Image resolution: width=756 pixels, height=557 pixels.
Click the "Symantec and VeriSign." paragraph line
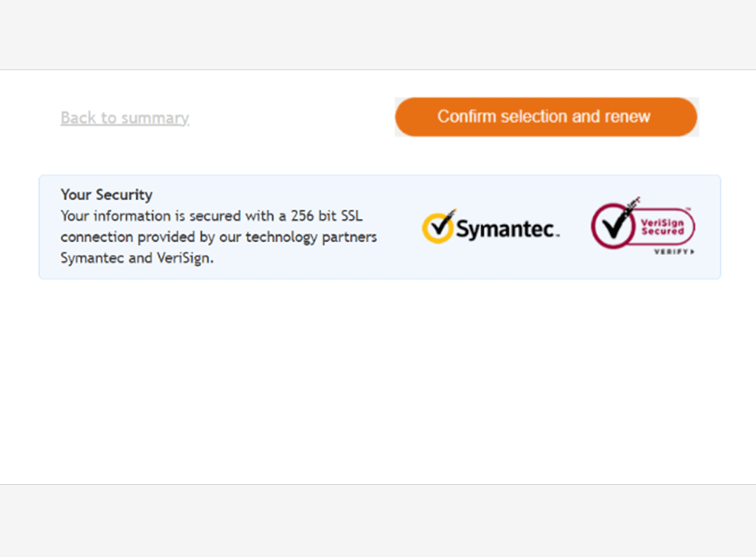tap(137, 259)
